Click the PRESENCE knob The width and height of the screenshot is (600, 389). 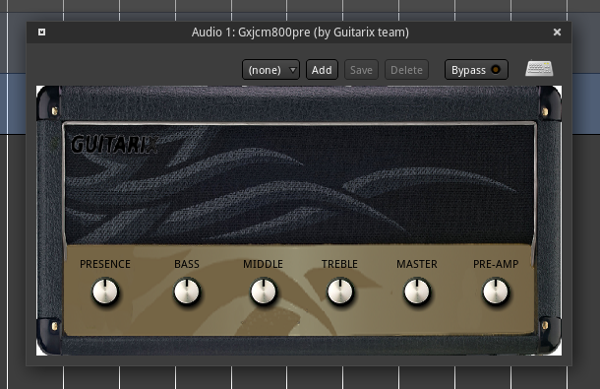(x=105, y=291)
